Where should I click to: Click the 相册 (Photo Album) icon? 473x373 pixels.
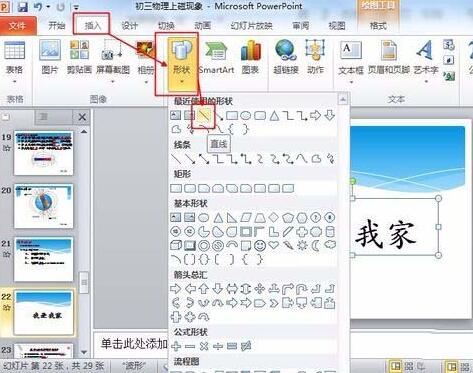click(146, 51)
